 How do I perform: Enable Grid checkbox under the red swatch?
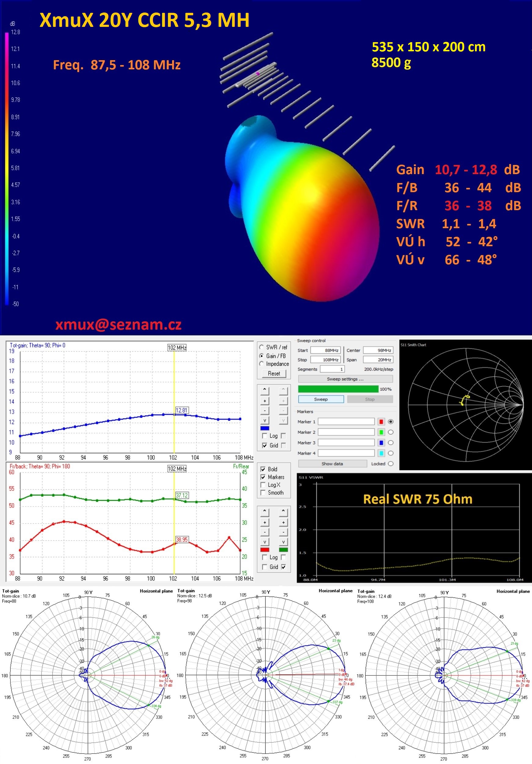point(265,567)
